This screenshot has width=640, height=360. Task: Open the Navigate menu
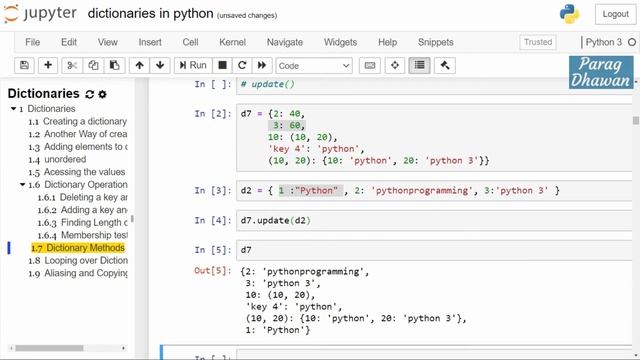pos(285,42)
